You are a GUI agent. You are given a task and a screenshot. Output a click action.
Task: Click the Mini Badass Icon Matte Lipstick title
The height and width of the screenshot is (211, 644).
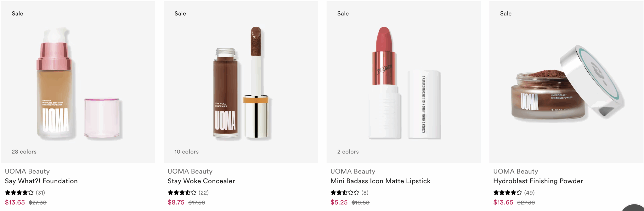[380, 181]
